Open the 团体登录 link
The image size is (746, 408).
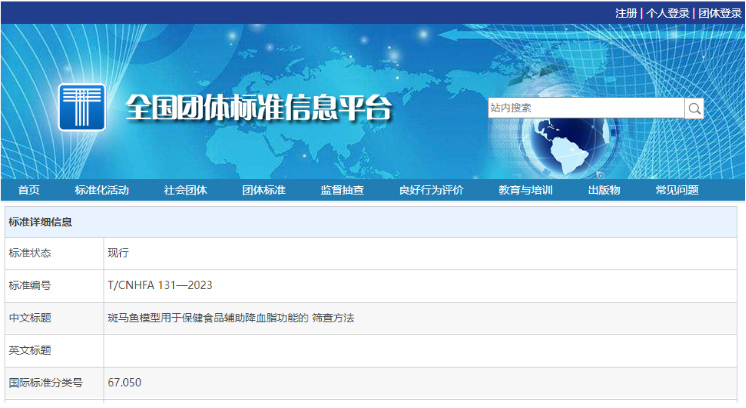click(720, 13)
